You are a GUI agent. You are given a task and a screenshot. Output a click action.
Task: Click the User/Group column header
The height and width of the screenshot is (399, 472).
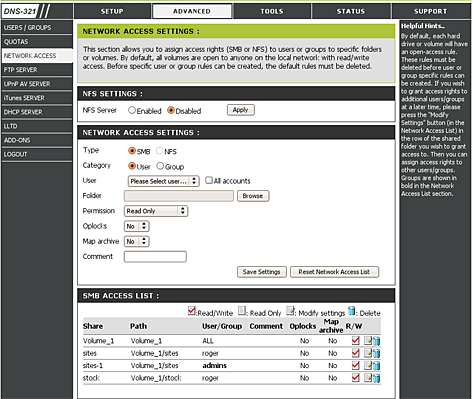point(222,326)
